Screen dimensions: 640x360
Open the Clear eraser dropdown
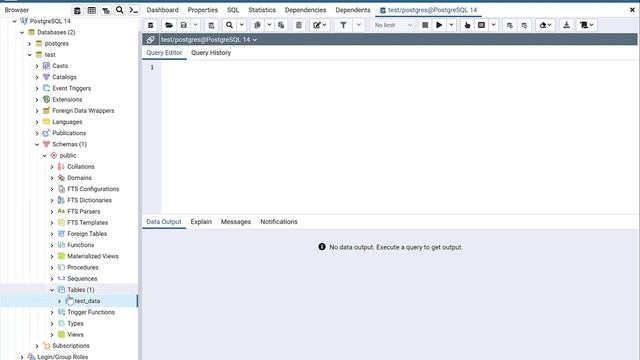(x=545, y=25)
